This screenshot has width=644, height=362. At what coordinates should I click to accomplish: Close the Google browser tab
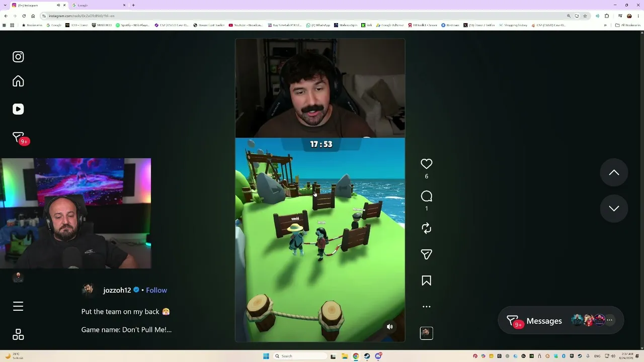tap(124, 5)
